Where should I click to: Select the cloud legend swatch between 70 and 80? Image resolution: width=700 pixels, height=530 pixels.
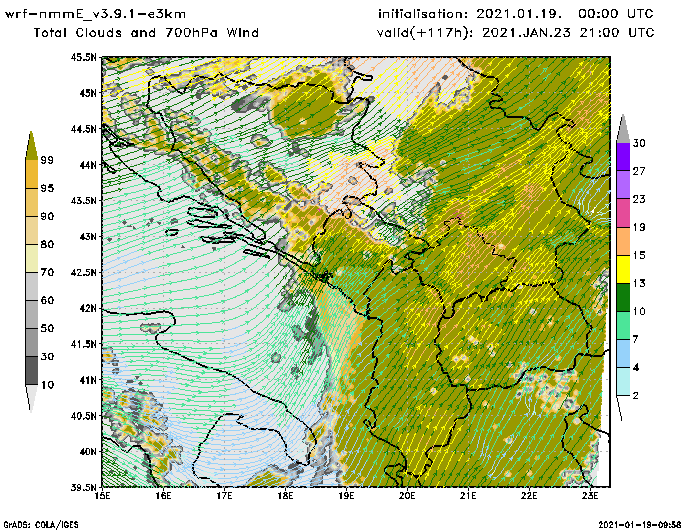click(32, 259)
